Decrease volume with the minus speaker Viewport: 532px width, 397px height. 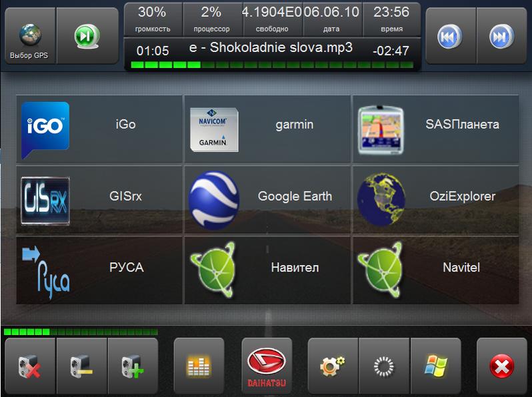(81, 366)
